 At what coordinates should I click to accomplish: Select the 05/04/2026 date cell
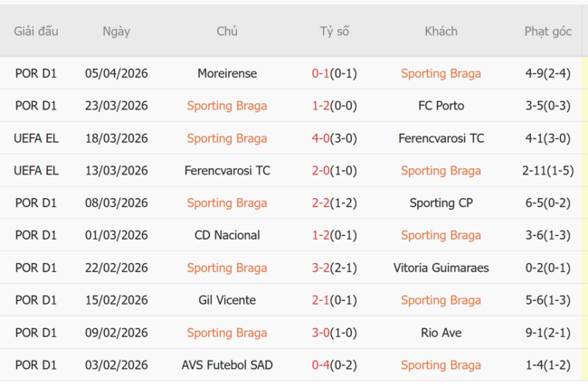click(117, 73)
